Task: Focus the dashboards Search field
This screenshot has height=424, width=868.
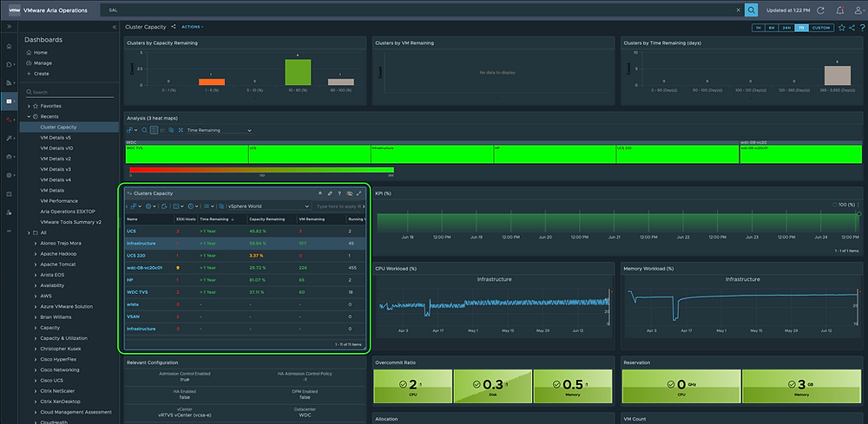Action: (x=70, y=92)
